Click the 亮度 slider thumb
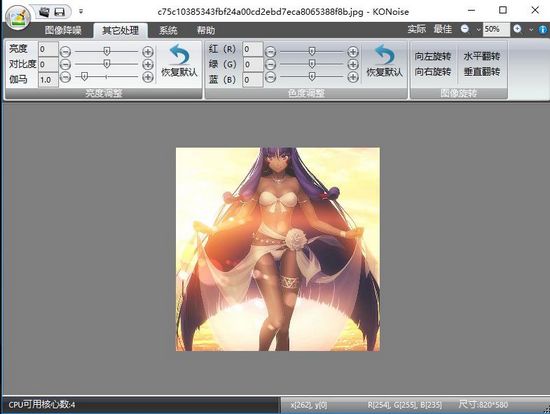Screen dimensions: 550x414 pos(107,52)
